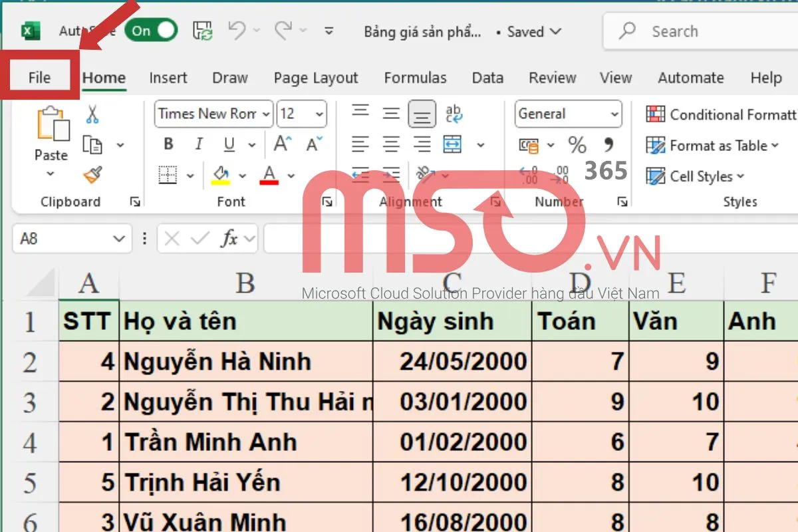798x532 pixels.
Task: Click the Format Painter brush icon
Action: [92, 176]
